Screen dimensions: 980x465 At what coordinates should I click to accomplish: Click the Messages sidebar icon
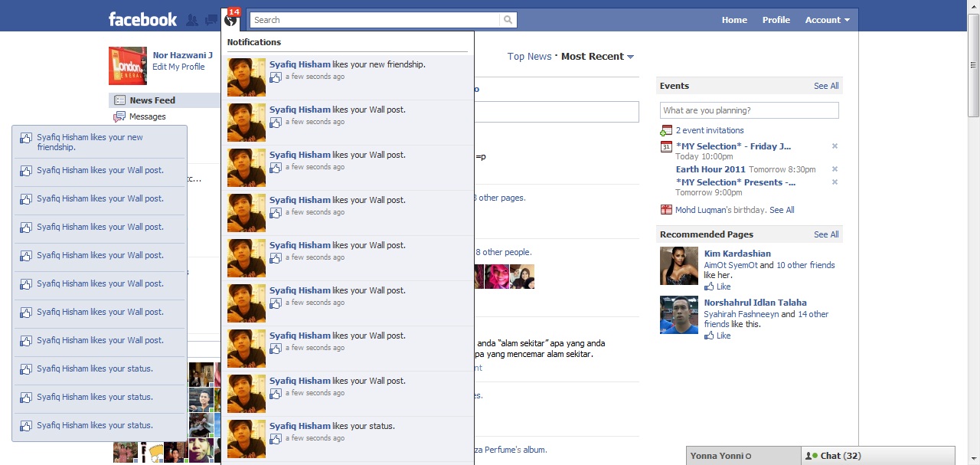[119, 116]
